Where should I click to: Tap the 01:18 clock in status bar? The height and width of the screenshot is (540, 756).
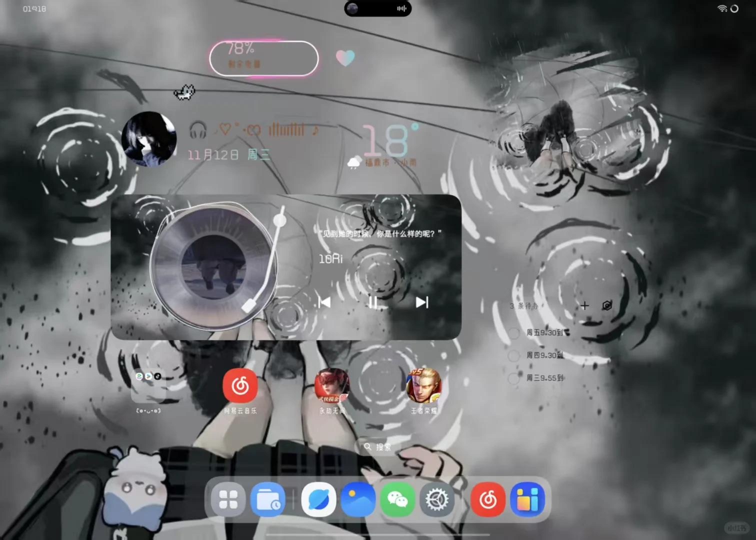(34, 9)
